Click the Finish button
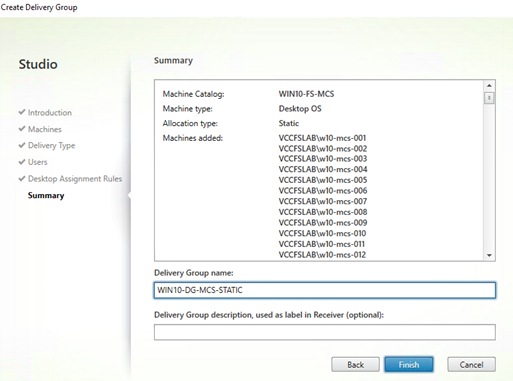 pyautogui.click(x=409, y=364)
